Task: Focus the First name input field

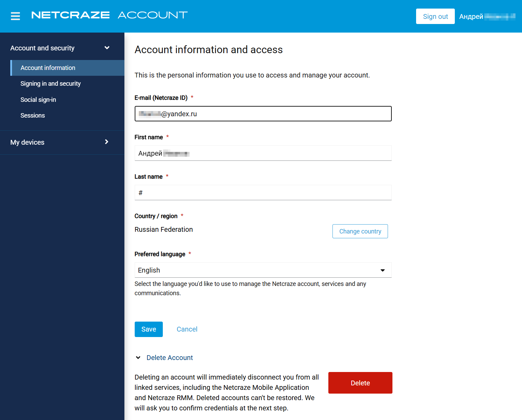Action: click(263, 153)
